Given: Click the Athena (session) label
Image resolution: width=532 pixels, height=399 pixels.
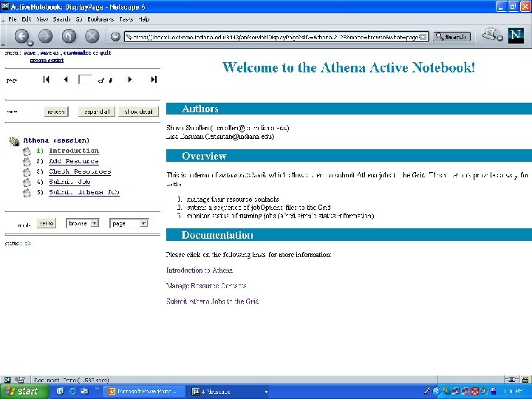Looking at the screenshot, I should 56,140.
